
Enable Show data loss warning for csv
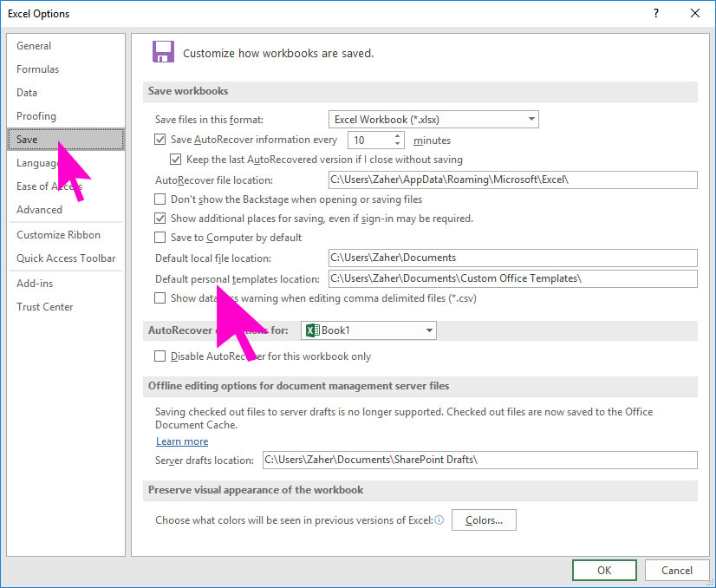(159, 298)
